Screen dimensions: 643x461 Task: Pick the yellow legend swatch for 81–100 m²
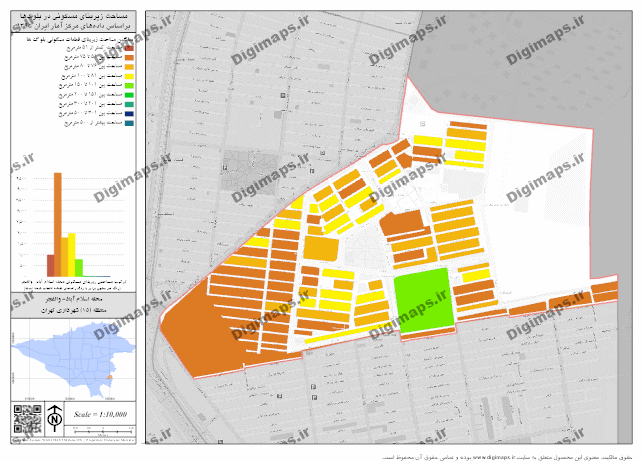coord(129,76)
